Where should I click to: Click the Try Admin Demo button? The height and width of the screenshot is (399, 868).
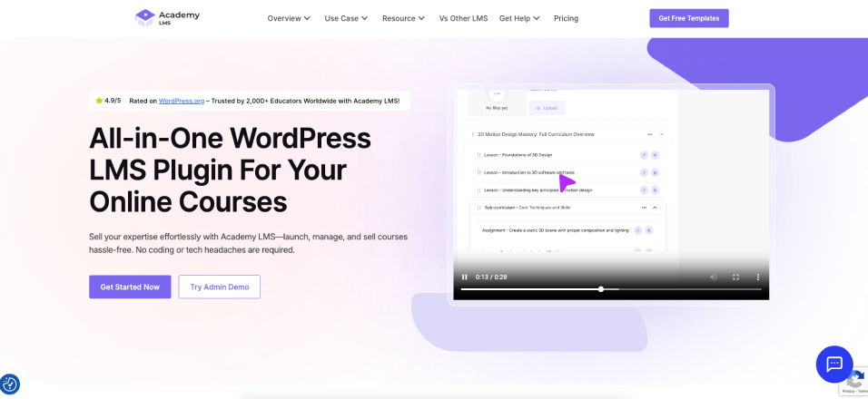click(219, 287)
